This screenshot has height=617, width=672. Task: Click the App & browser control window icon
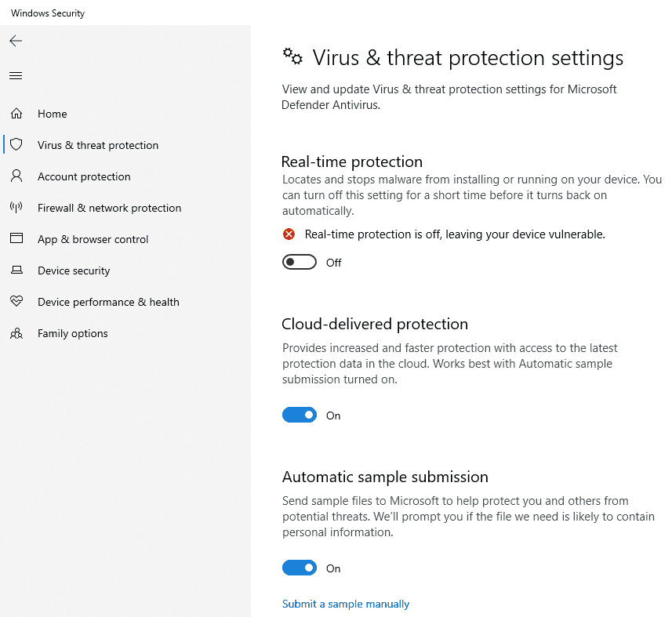16,238
